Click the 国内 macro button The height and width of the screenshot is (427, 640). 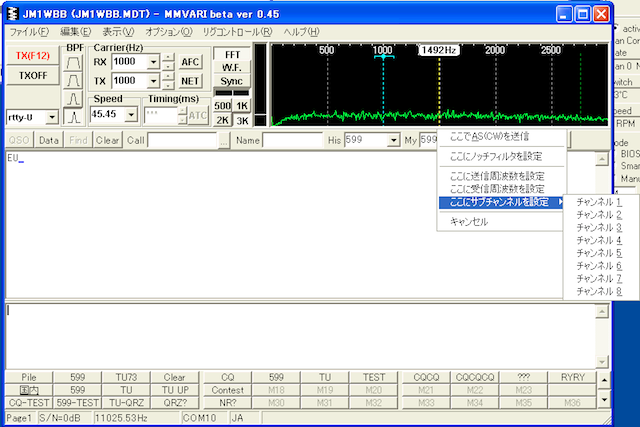pyautogui.click(x=29, y=390)
